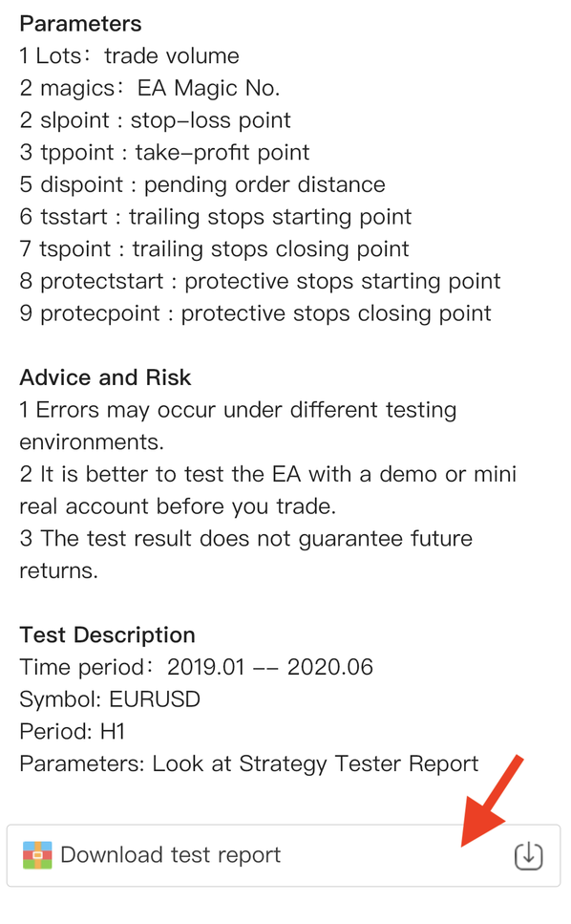The height and width of the screenshot is (924, 571).
Task: Click the slpoint stop-loss point line
Action: click(156, 120)
